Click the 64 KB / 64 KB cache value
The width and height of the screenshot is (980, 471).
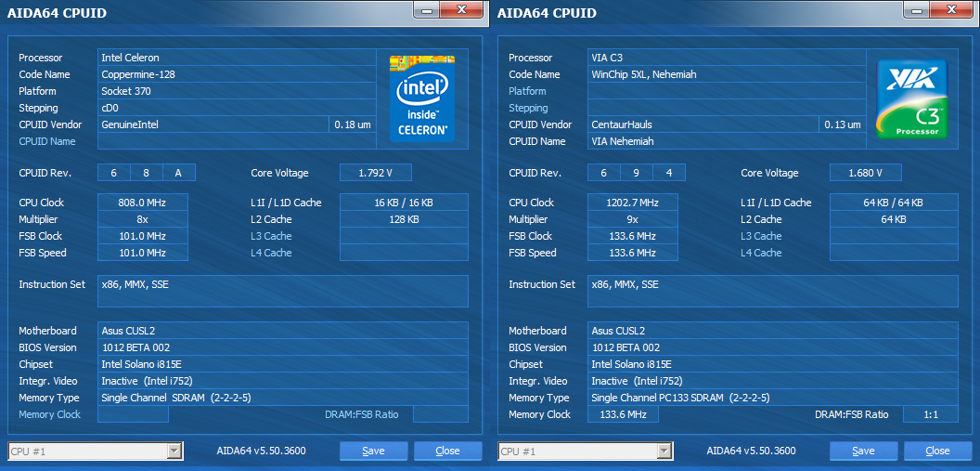(894, 203)
